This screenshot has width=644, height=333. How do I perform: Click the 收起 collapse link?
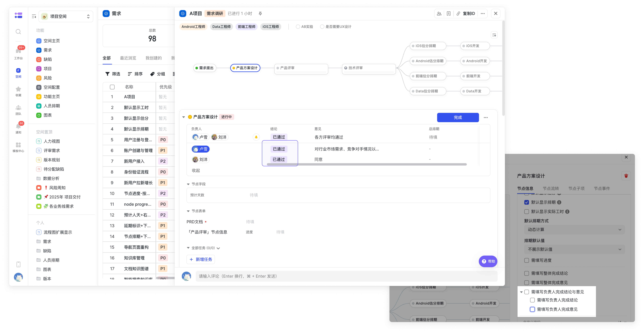click(196, 170)
